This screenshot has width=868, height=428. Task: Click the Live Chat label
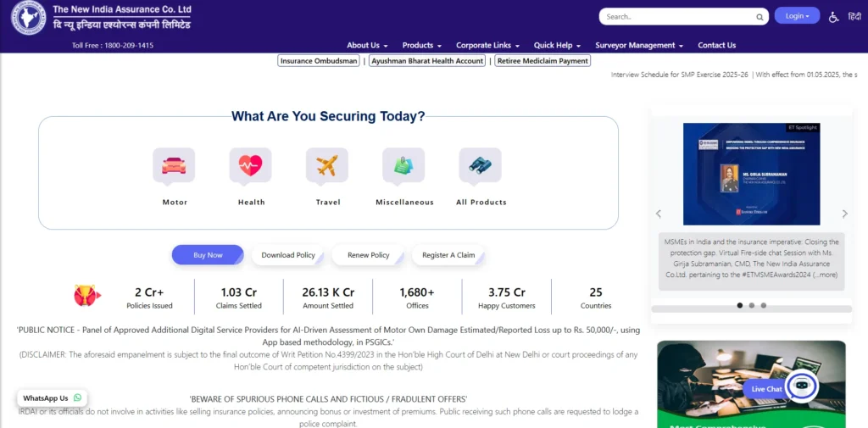point(766,389)
